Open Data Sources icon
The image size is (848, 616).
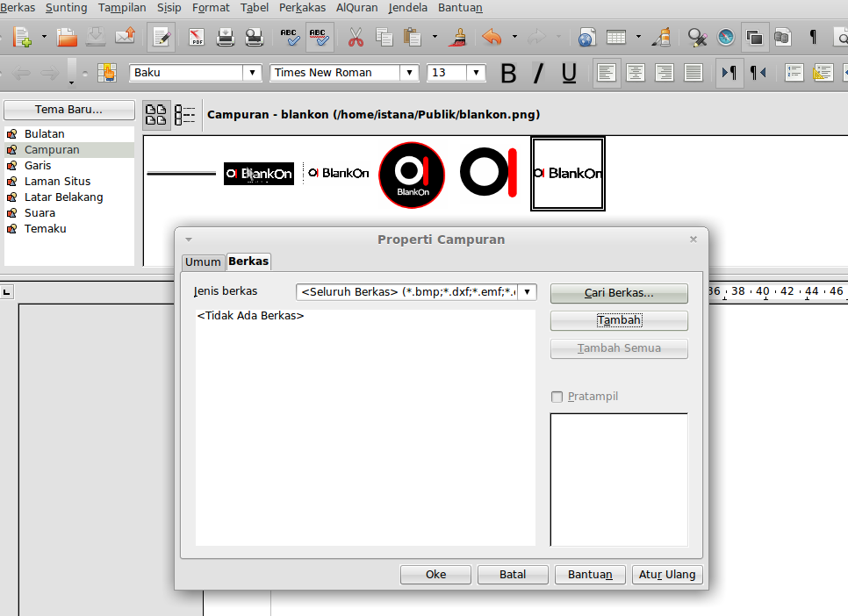(782, 38)
